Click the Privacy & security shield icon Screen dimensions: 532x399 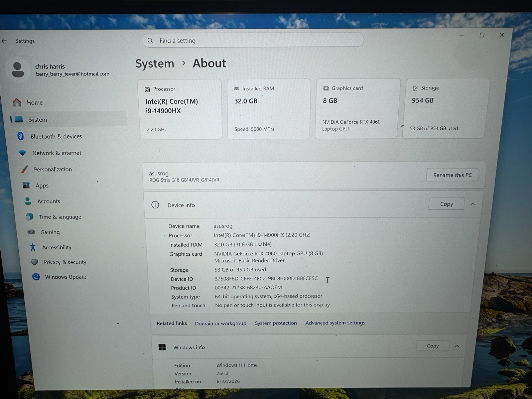click(34, 262)
